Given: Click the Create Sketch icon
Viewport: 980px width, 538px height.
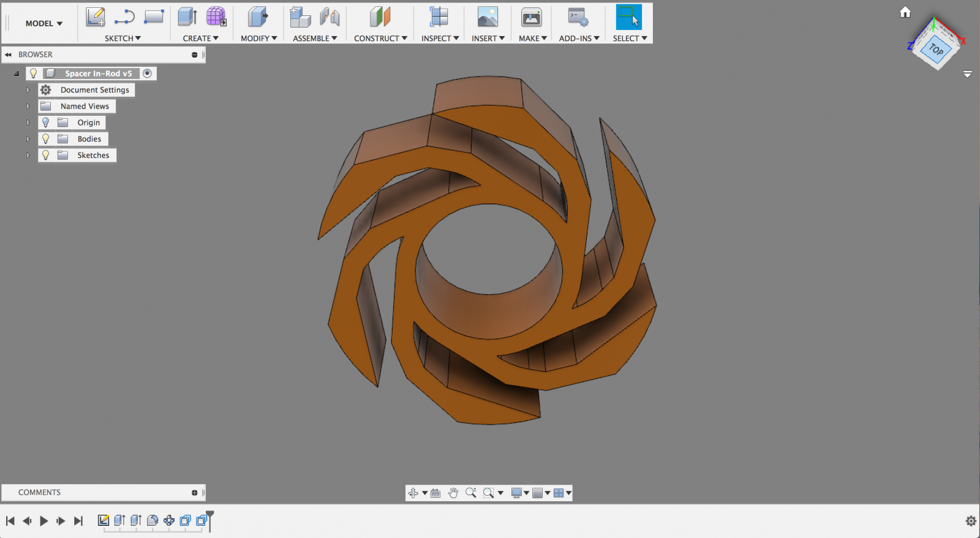Looking at the screenshot, I should click(95, 17).
